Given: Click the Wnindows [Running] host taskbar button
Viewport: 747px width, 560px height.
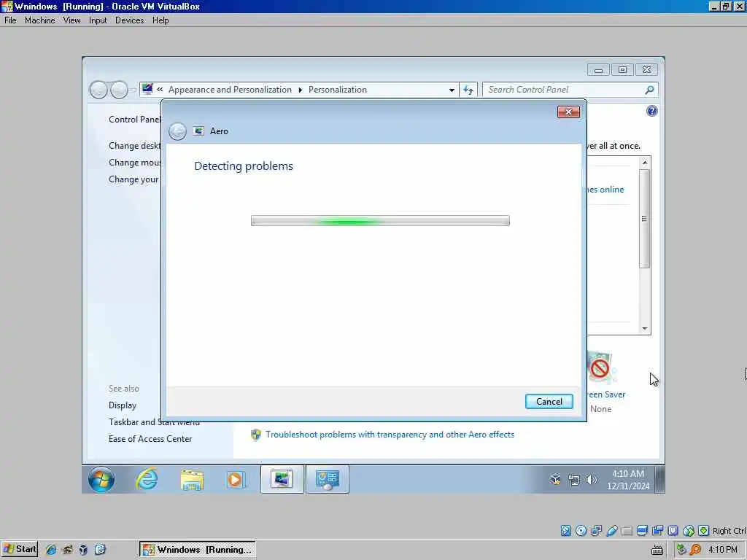Looking at the screenshot, I should click(x=197, y=550).
